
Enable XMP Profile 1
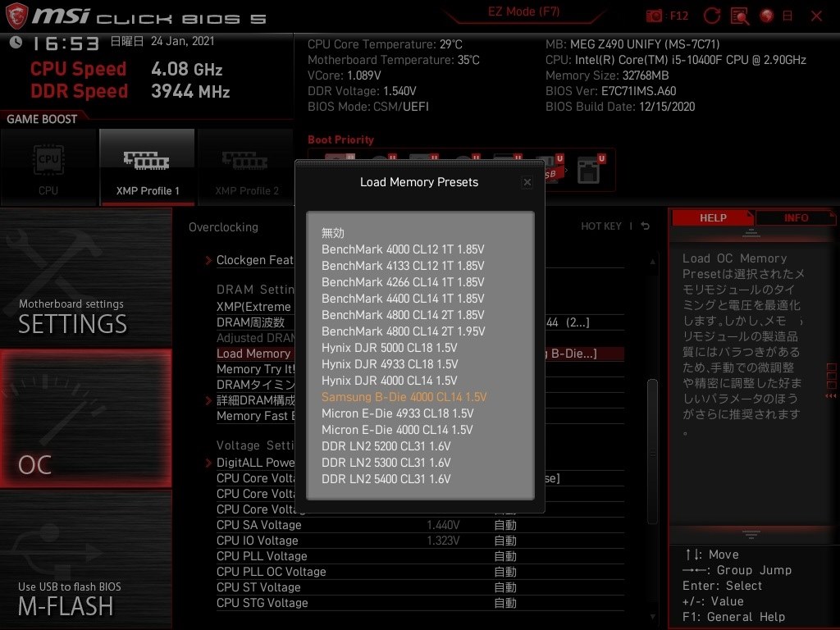(x=148, y=167)
